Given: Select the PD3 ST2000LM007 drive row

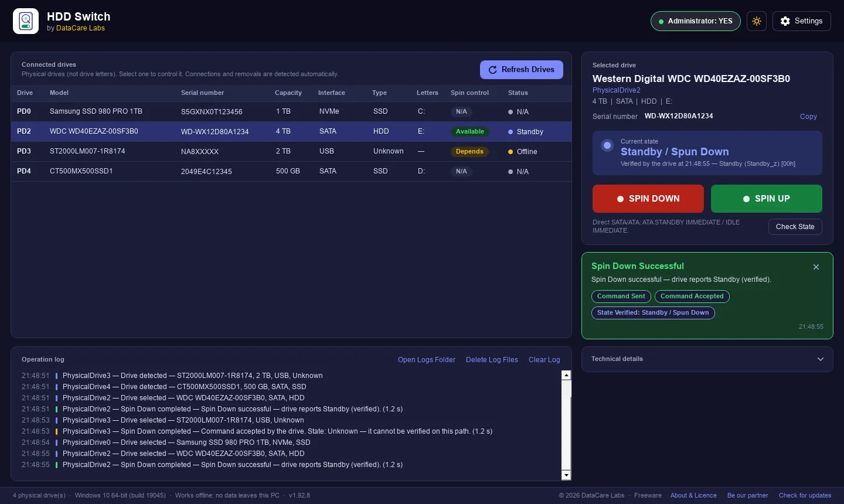Looking at the screenshot, I should [291, 151].
